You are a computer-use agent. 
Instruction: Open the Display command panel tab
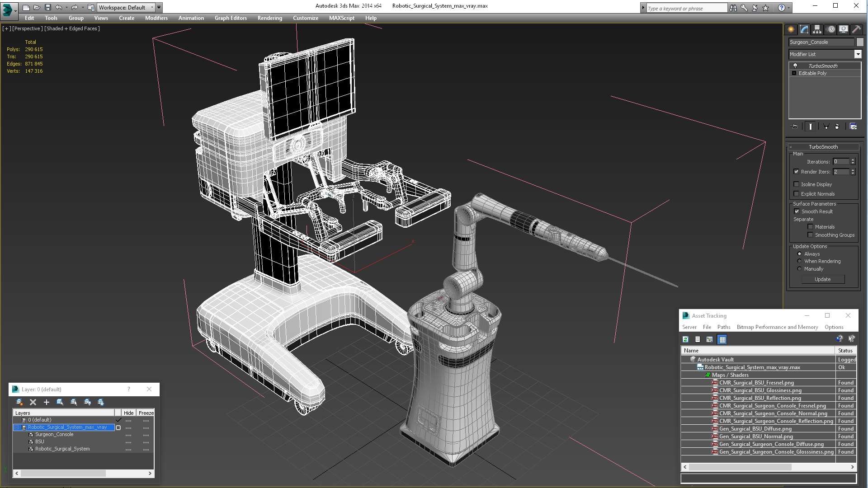pos(844,29)
